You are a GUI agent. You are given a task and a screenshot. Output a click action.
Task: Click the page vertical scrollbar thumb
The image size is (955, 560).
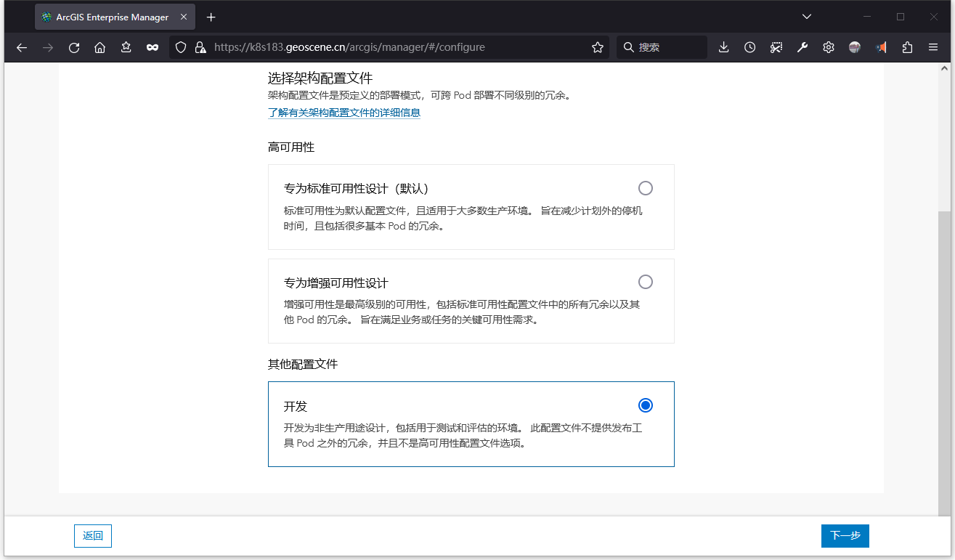(x=944, y=363)
